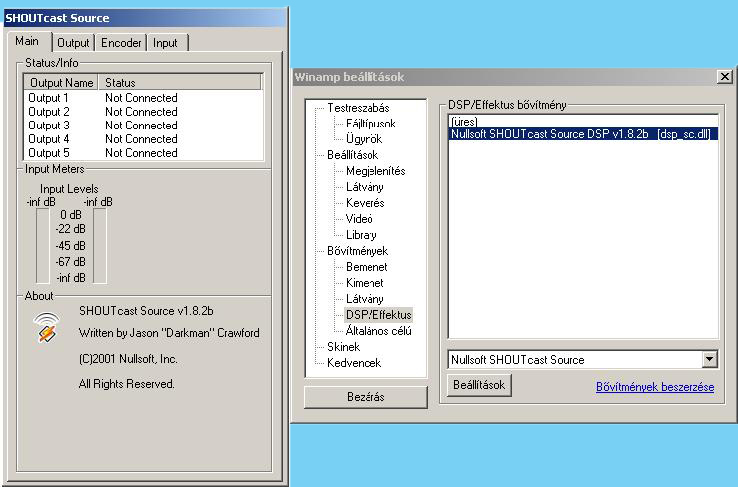Click the (C)2001 Nullsoft, Inc. text
Image resolution: width=738 pixels, height=487 pixels.
(128, 359)
